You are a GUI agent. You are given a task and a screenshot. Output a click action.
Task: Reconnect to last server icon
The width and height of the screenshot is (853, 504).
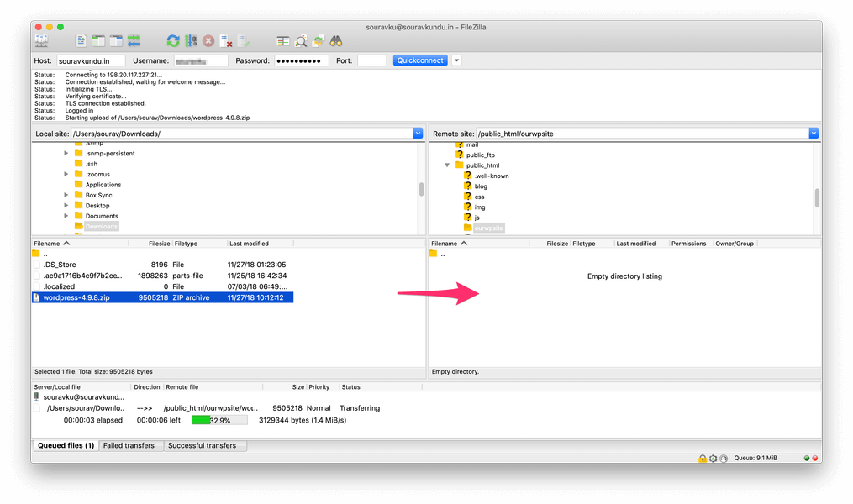244,41
